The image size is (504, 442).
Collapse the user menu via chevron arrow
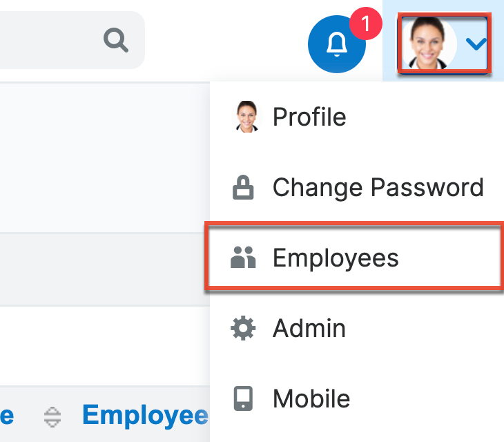[476, 44]
